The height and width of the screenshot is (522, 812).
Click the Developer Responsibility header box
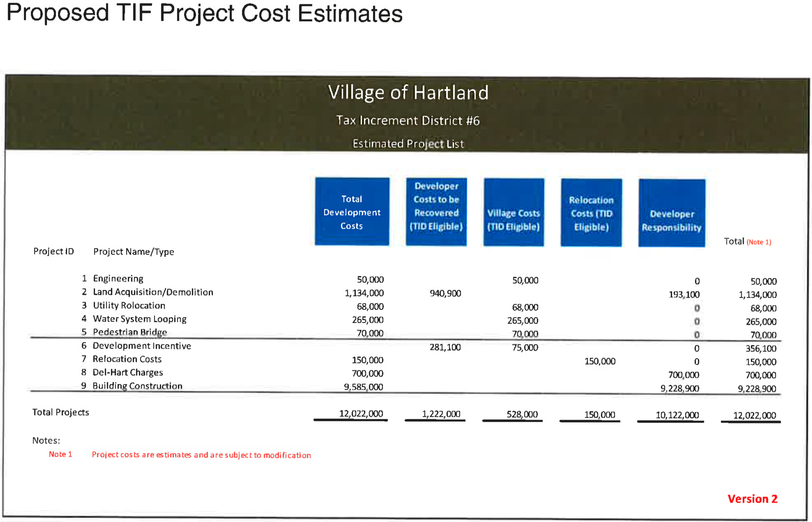(671, 214)
